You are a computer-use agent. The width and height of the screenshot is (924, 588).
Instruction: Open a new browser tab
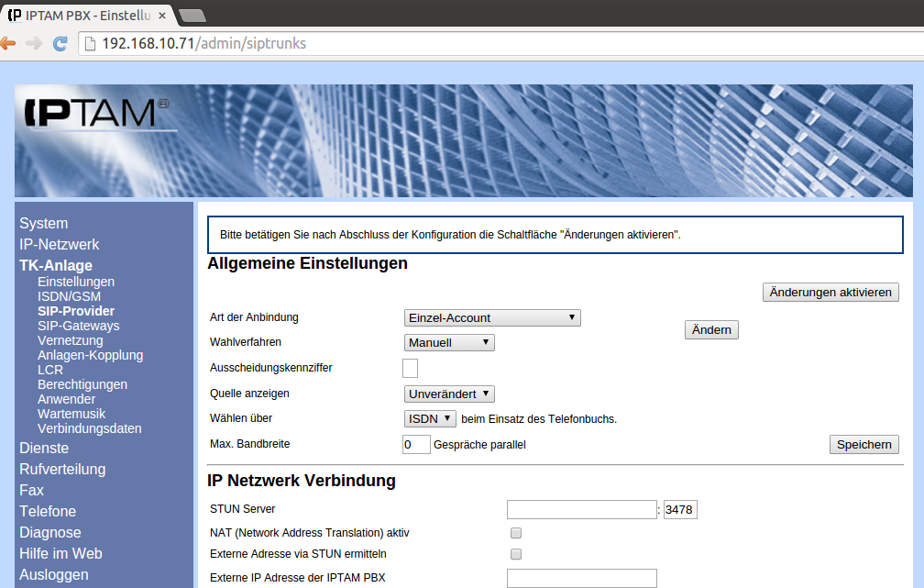tap(192, 15)
